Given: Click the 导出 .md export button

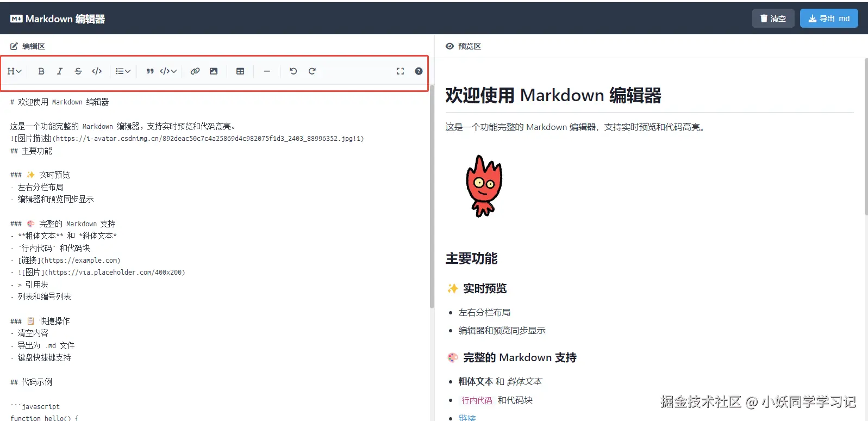Looking at the screenshot, I should 829,18.
